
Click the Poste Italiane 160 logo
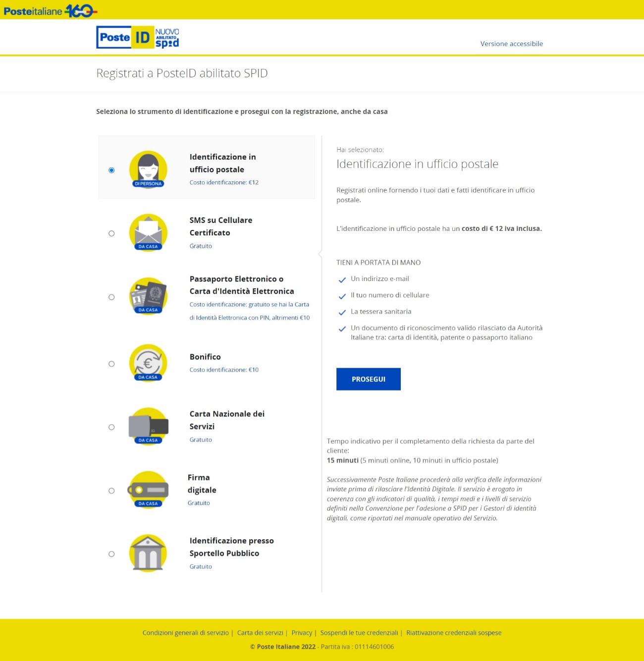[x=50, y=10]
